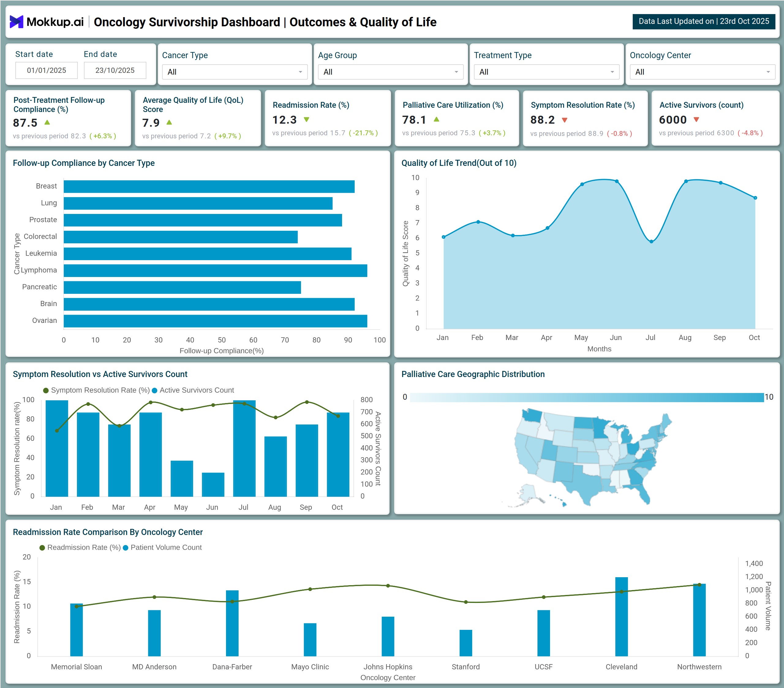Click the May active survivors bar
Viewport: 784px width, 688px height.
[182, 479]
